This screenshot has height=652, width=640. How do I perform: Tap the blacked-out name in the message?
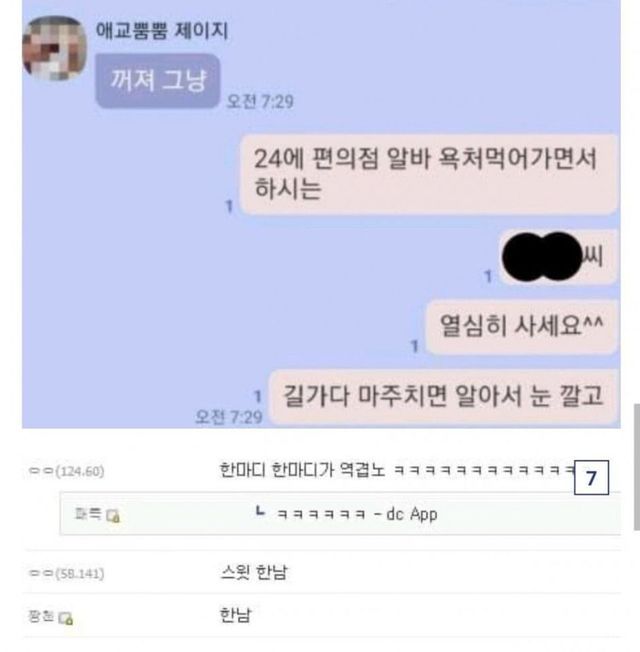541,257
